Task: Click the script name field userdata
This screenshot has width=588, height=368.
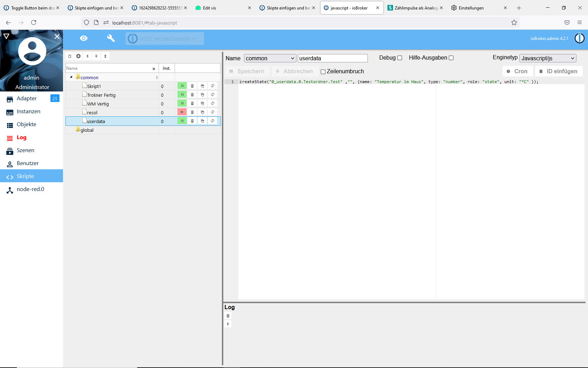Action: click(x=332, y=58)
